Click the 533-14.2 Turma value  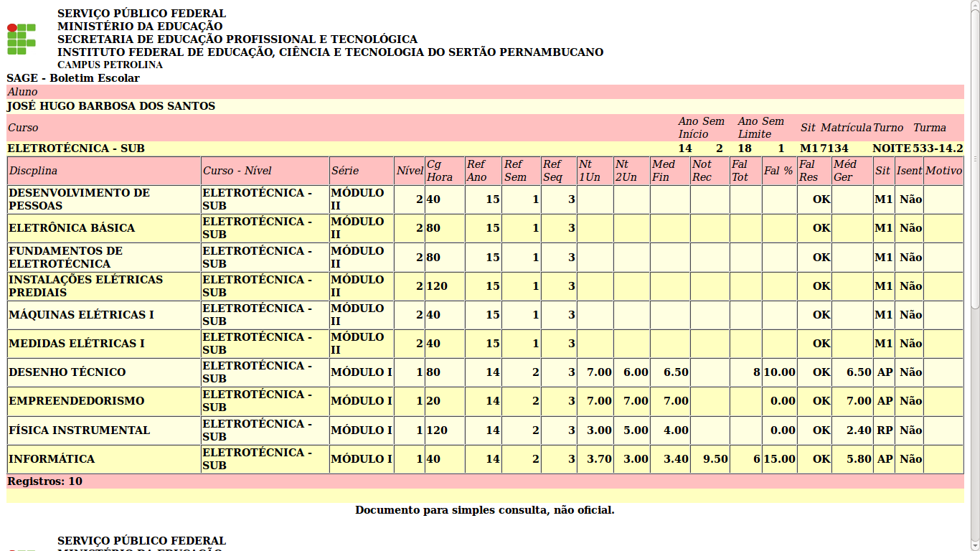point(938,149)
